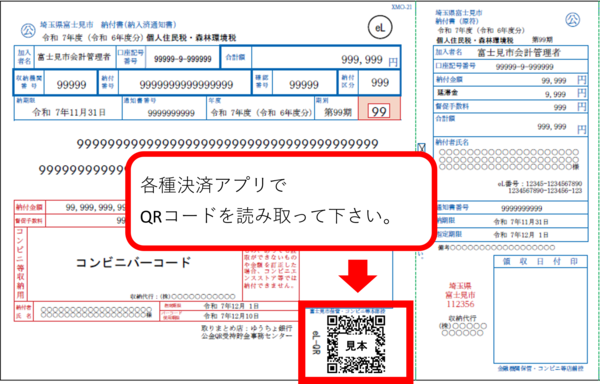The width and height of the screenshot is (600, 384).
Task: Click 取りまとめ店：ゆうちょ銀行 text
Action: pos(247,328)
